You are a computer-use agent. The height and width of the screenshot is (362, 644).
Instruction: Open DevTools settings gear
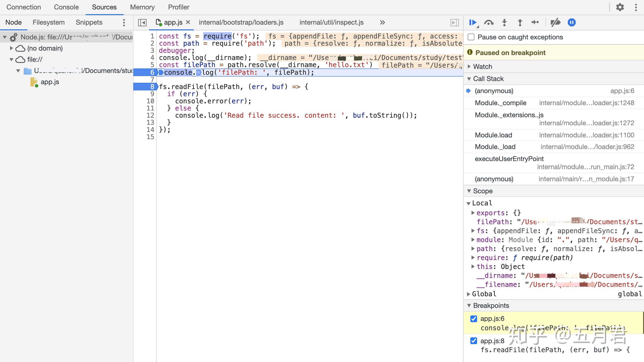point(620,7)
